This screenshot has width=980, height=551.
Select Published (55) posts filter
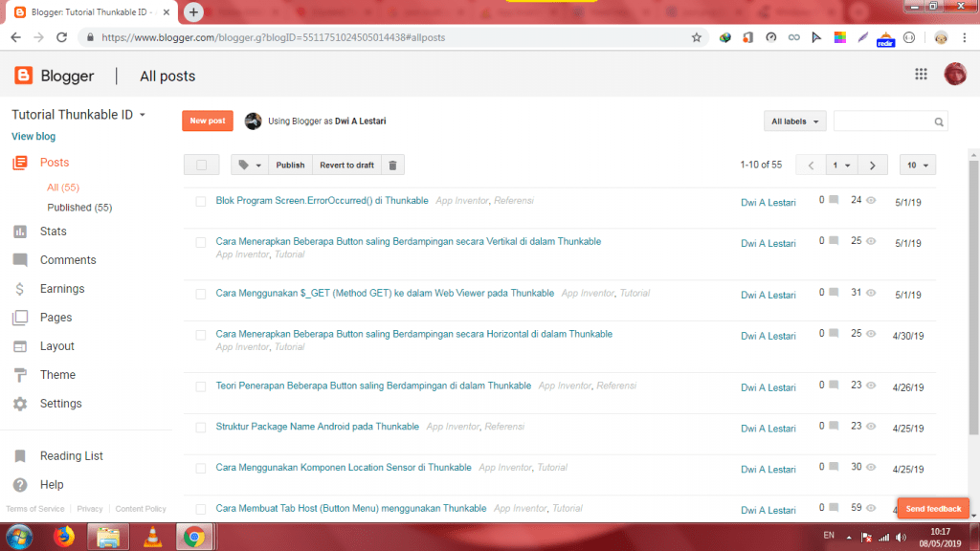(79, 208)
